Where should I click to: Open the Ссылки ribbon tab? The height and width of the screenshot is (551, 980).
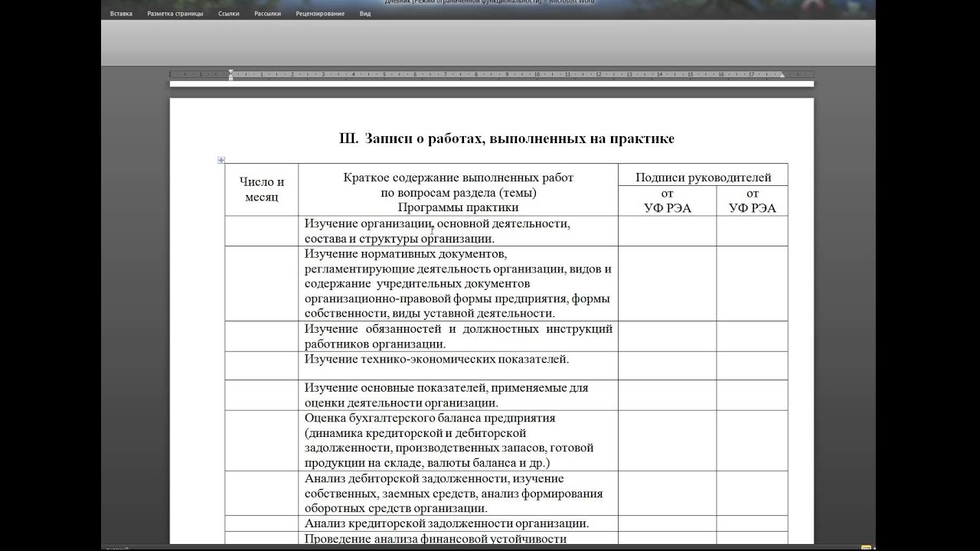(x=228, y=14)
